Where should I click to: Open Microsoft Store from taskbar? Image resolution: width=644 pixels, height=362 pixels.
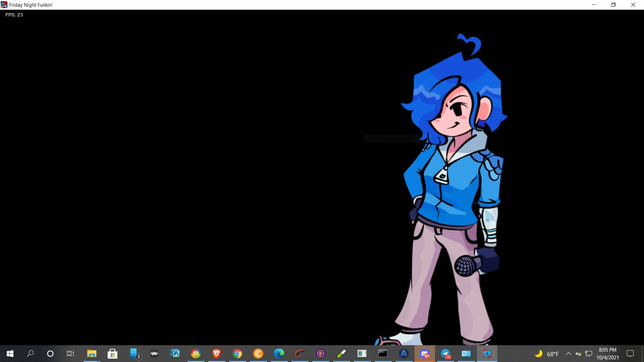pos(112,354)
